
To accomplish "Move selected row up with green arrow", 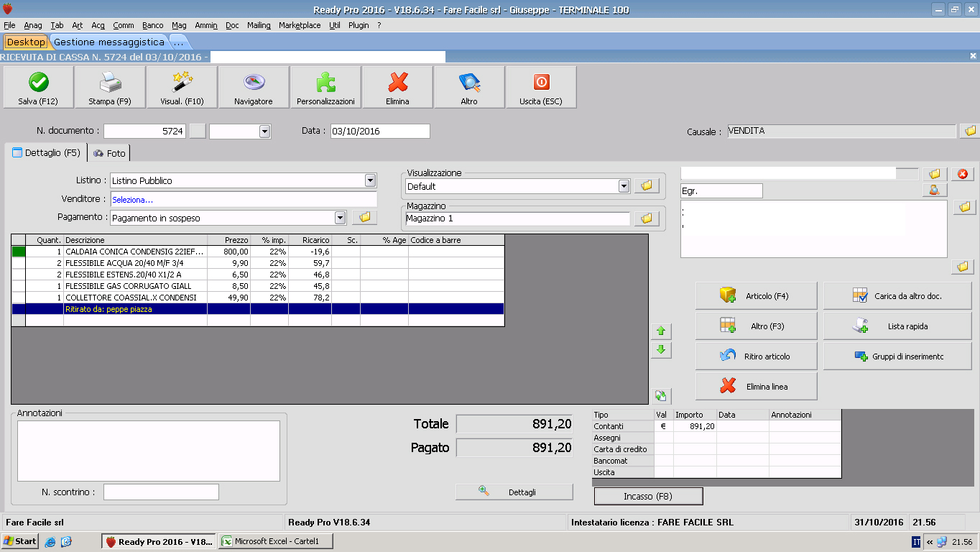I will pyautogui.click(x=660, y=331).
